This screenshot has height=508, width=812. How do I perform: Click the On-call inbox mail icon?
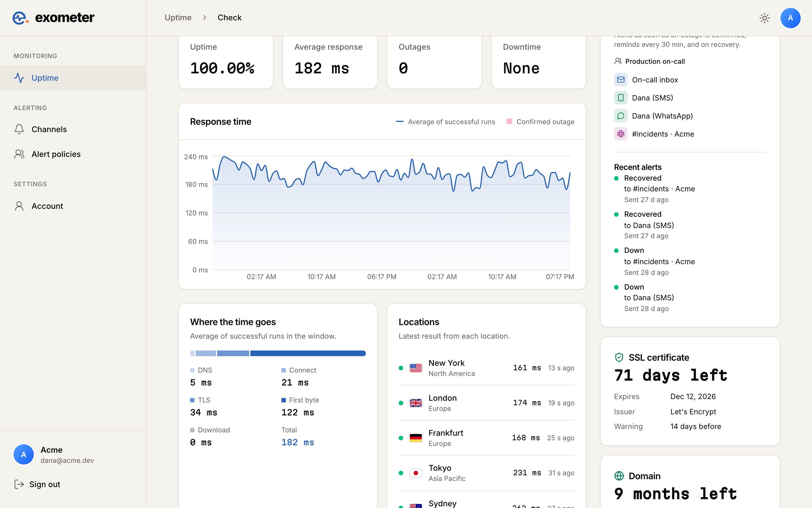(621, 80)
